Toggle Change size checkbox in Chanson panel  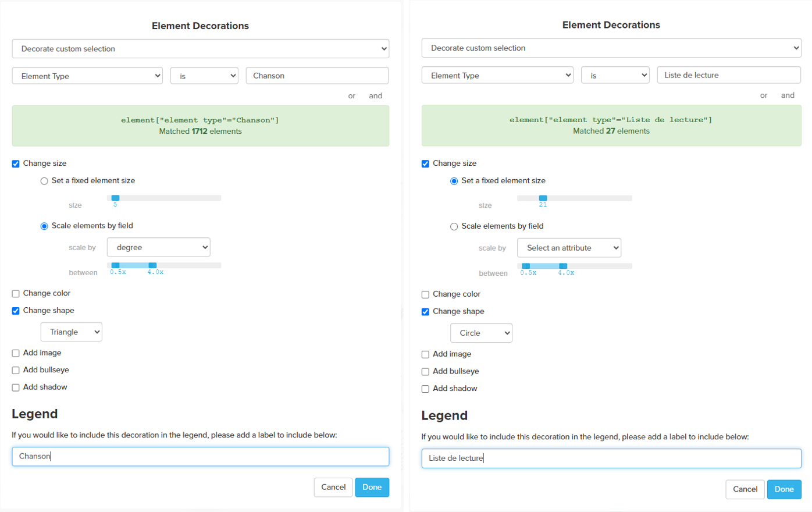[16, 164]
